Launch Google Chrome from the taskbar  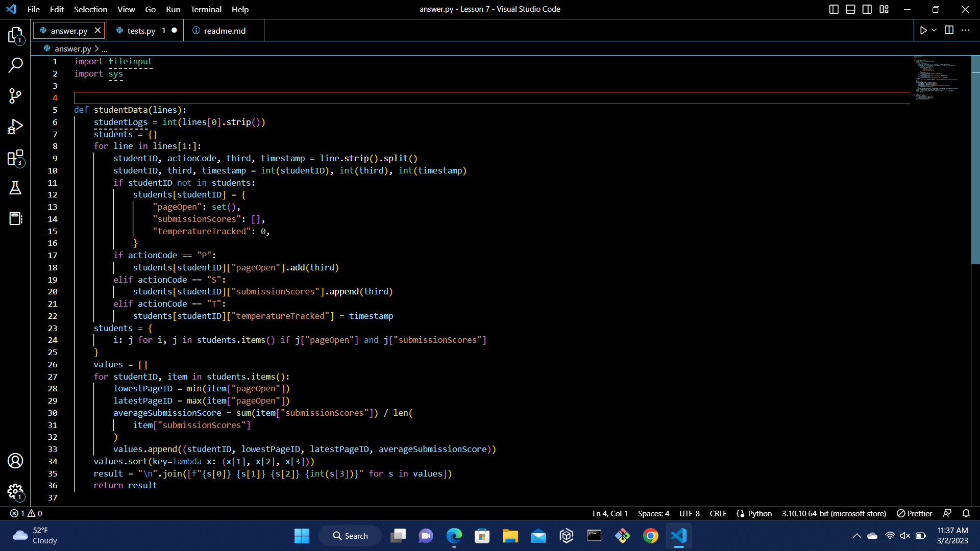(x=651, y=536)
